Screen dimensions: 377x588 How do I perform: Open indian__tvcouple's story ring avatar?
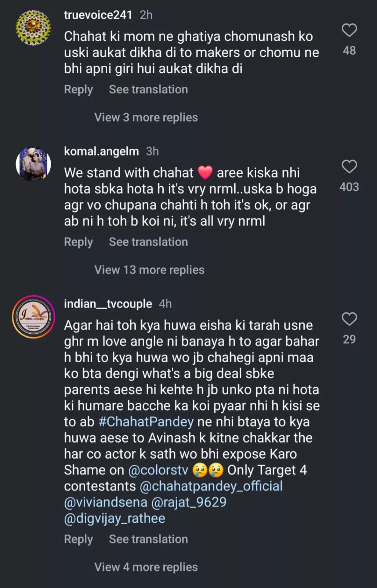[33, 317]
